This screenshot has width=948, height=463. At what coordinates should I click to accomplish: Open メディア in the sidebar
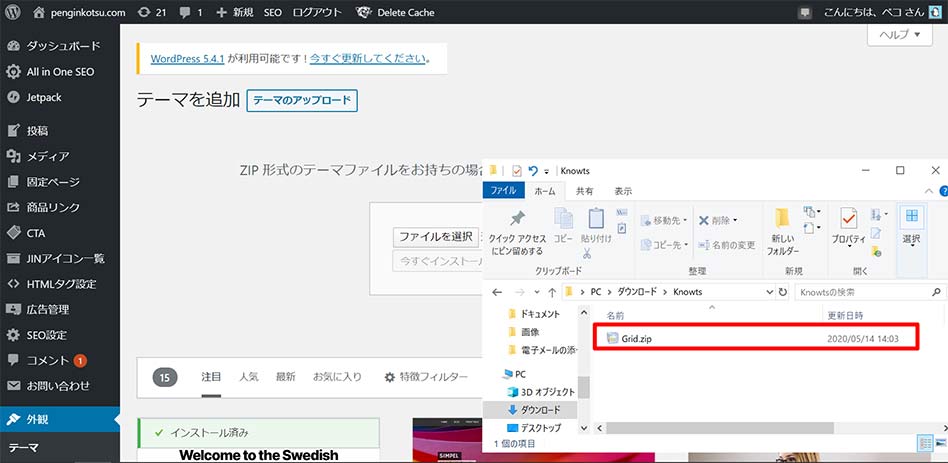pyautogui.click(x=60, y=156)
